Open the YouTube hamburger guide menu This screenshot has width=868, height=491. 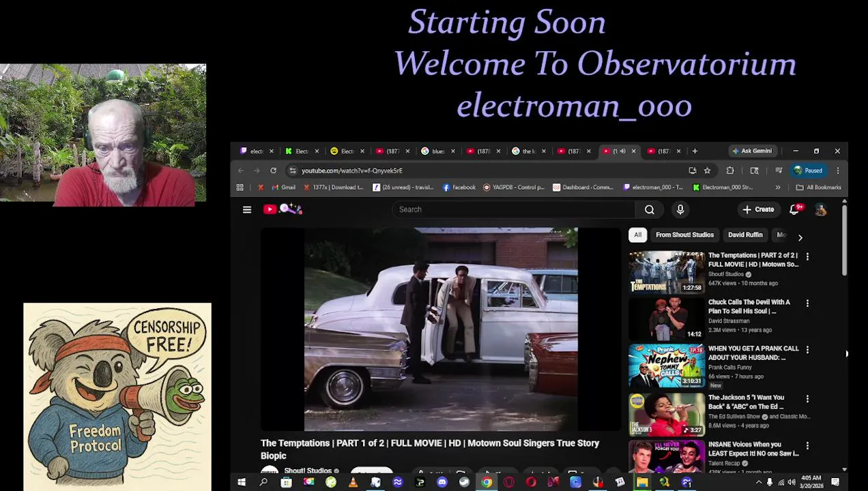click(x=247, y=209)
